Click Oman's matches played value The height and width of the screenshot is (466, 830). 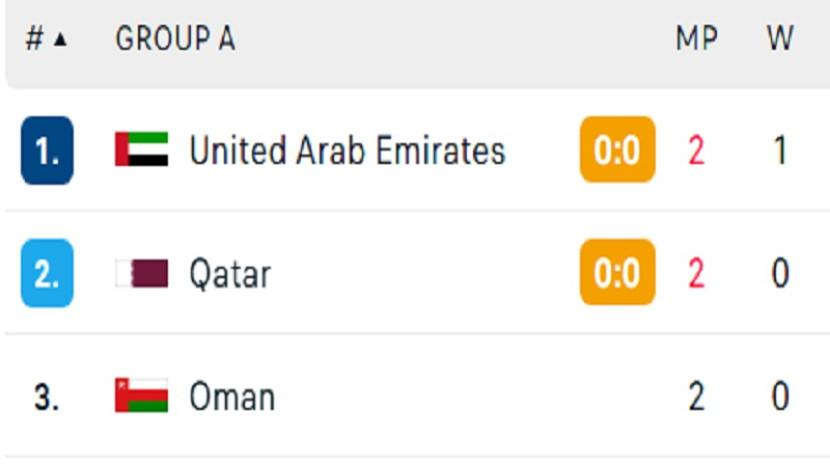point(696,397)
